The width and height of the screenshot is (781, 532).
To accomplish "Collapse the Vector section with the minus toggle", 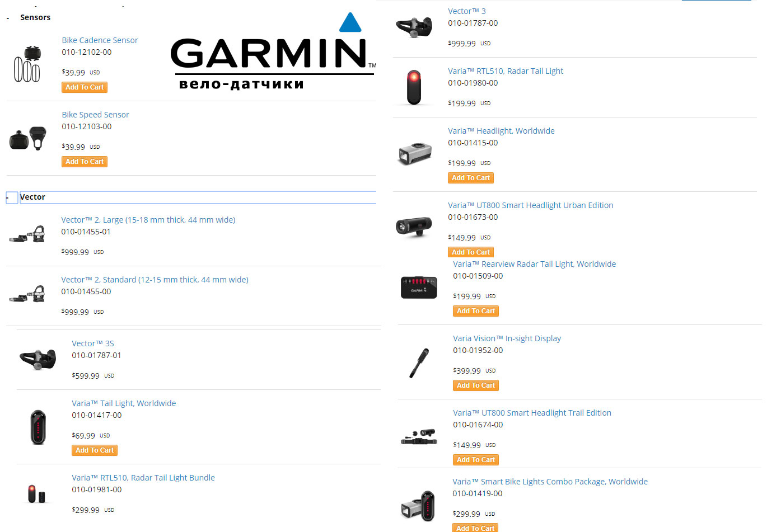I will [11, 197].
